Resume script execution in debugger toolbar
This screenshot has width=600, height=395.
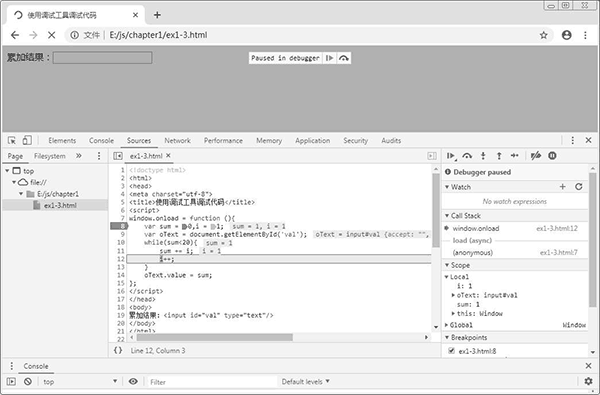point(451,156)
